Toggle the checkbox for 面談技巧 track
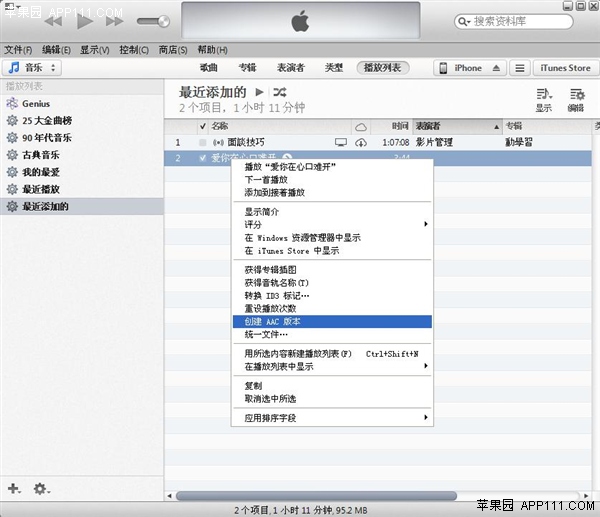 pyautogui.click(x=203, y=143)
